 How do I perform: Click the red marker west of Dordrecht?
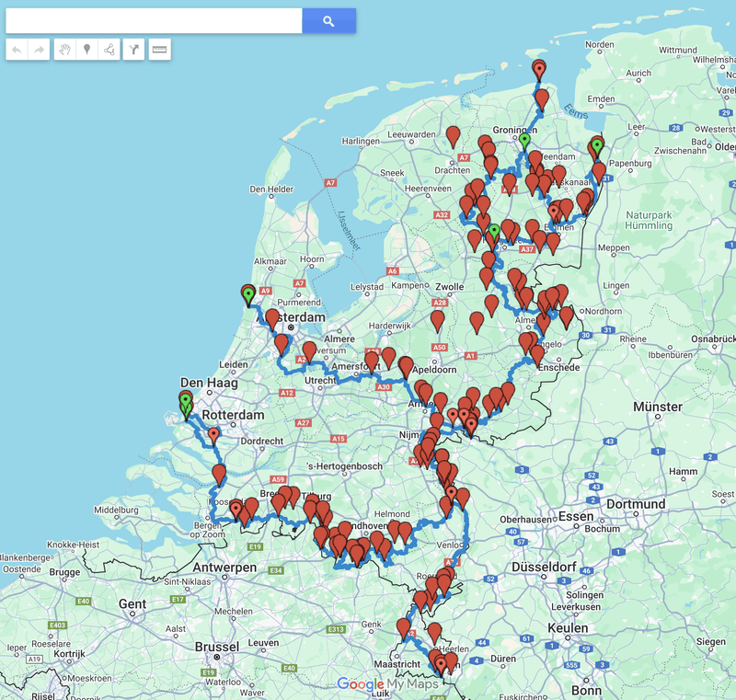tap(213, 434)
